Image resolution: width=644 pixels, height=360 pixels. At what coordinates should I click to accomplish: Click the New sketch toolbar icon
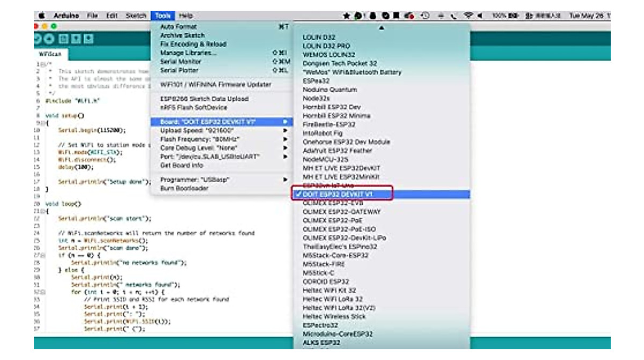(x=64, y=39)
